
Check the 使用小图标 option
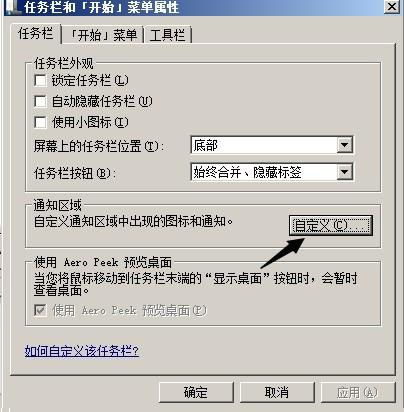click(40, 122)
